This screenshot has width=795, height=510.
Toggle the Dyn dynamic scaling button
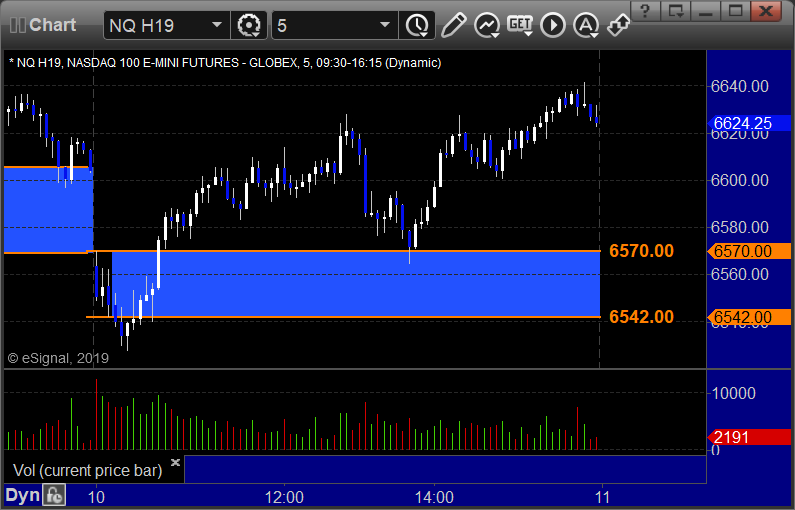(22, 495)
